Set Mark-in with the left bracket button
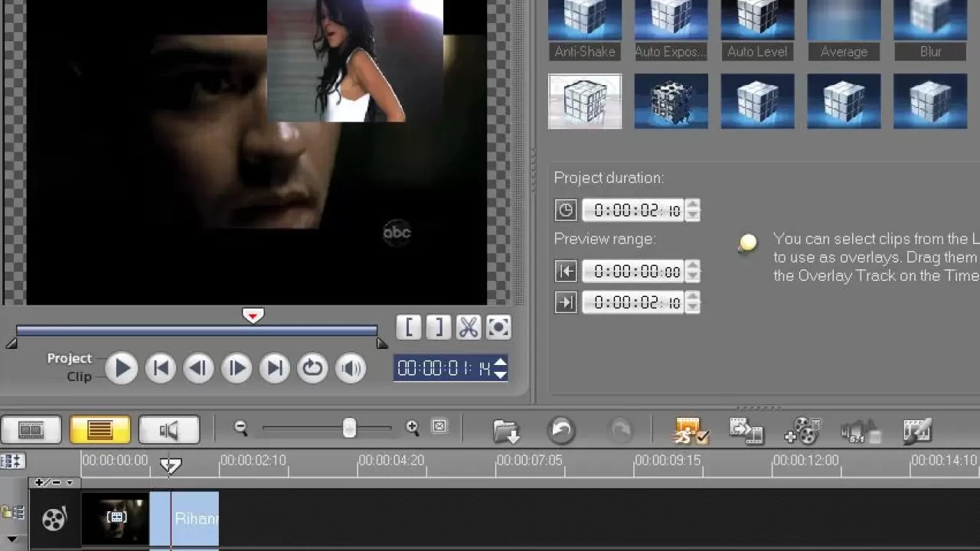This screenshot has height=551, width=980. [409, 328]
